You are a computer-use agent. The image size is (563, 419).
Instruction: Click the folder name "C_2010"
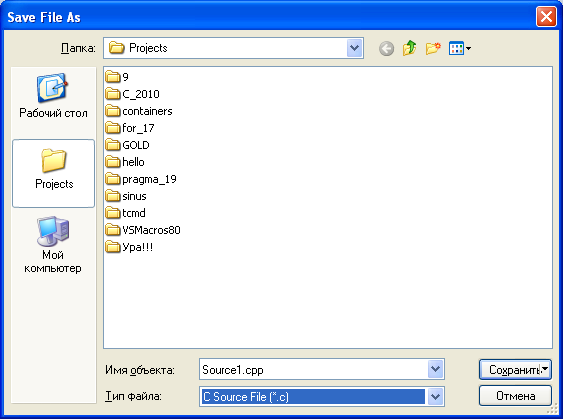point(141,94)
